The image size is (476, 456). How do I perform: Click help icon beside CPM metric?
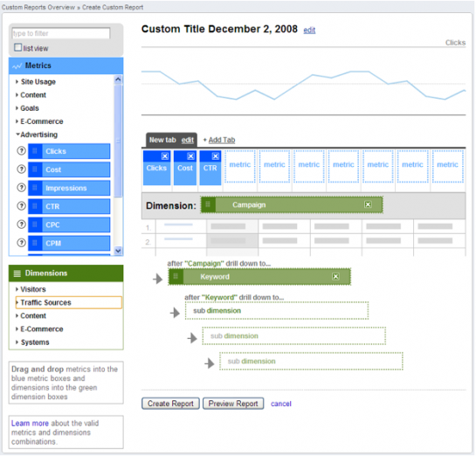21,243
